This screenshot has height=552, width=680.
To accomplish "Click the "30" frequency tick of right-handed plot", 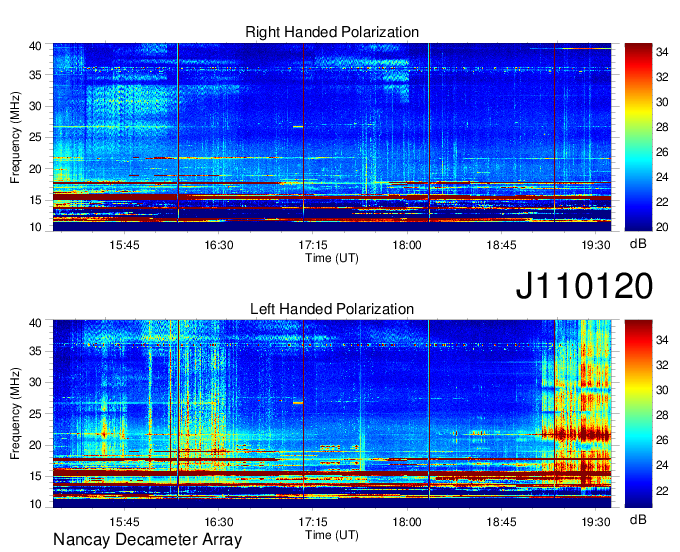I will tap(35, 106).
